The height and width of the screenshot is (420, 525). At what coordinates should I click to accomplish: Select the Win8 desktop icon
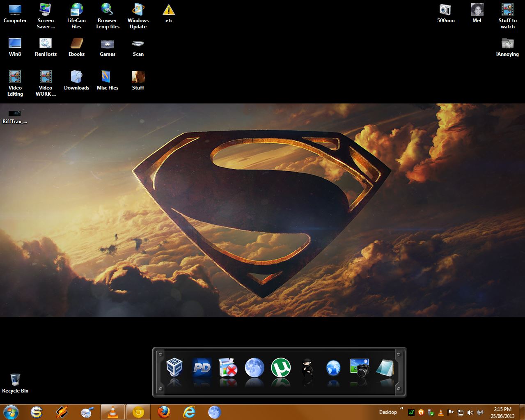[x=15, y=47]
